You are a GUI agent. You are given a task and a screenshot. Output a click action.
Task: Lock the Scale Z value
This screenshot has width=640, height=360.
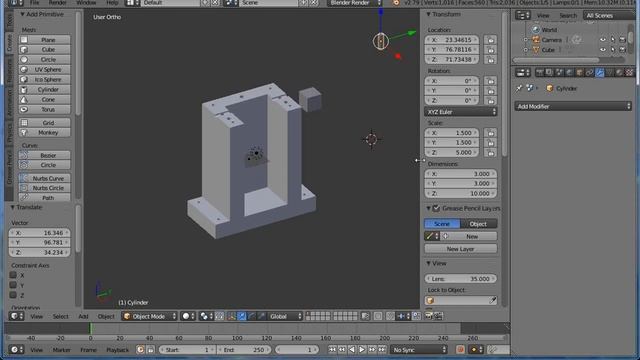[x=491, y=153]
